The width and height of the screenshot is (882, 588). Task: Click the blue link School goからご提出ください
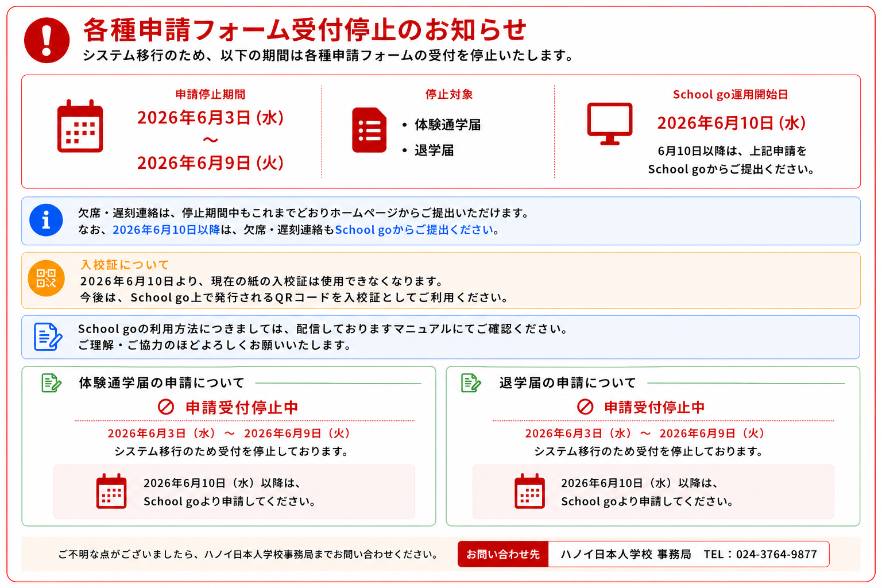pos(414,230)
